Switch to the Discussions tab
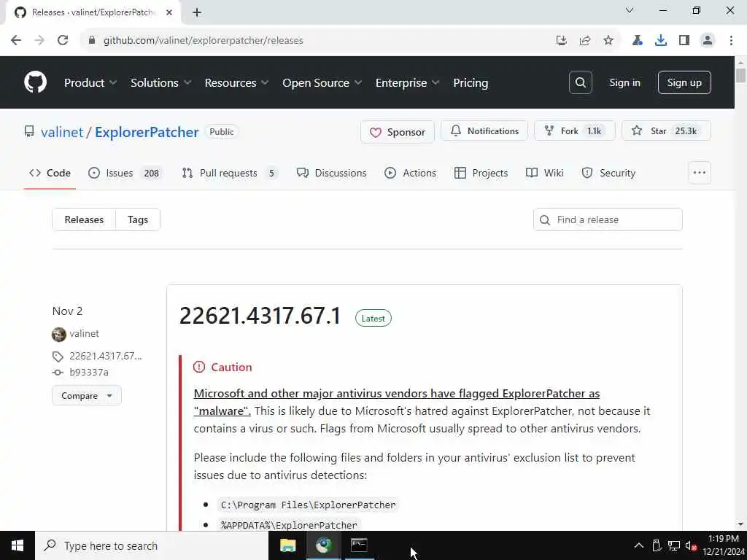This screenshot has height=560, width=747. [x=332, y=172]
